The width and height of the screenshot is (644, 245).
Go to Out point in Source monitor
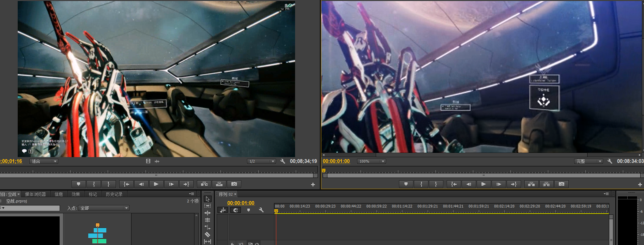click(x=186, y=184)
